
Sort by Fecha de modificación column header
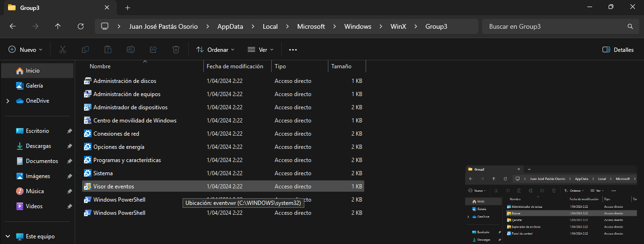coord(237,66)
